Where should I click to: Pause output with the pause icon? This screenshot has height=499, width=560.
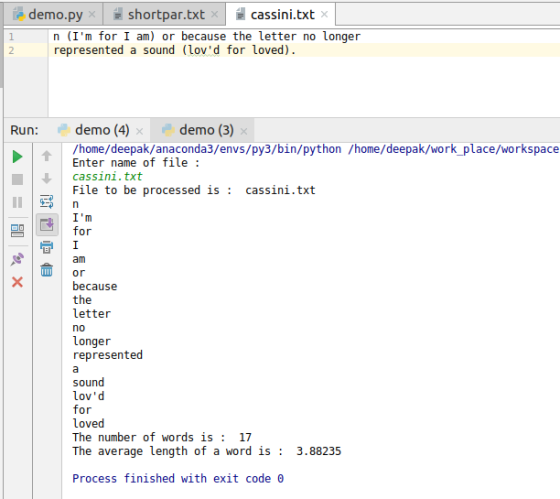[x=17, y=203]
